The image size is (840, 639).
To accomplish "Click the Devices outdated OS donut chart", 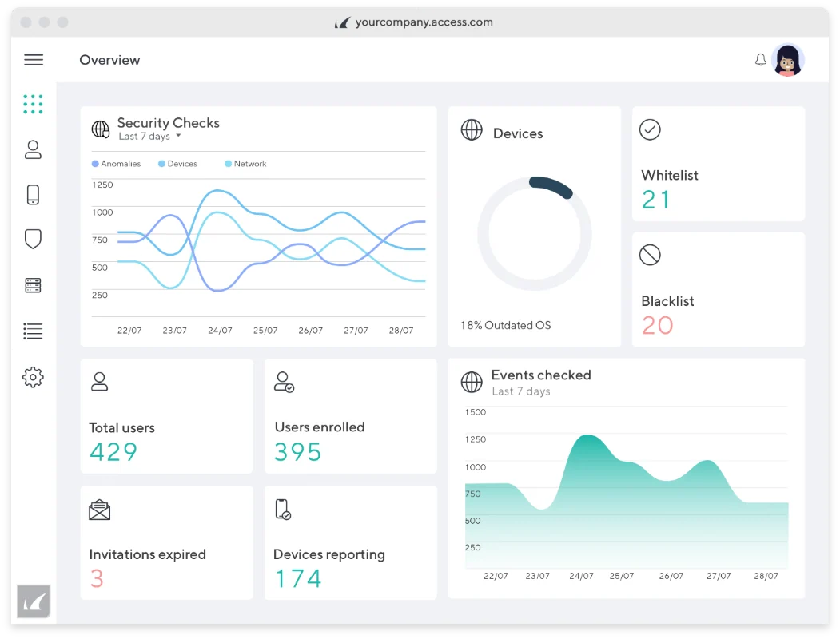I will tap(534, 234).
